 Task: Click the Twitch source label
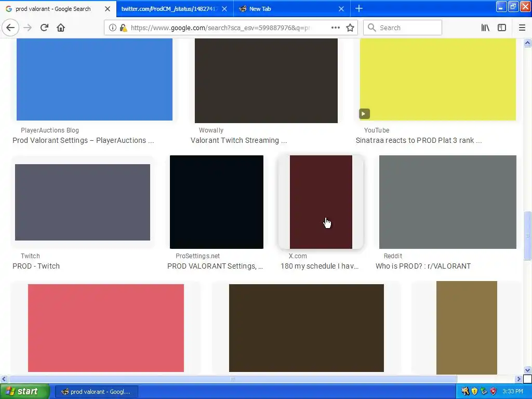[30, 256]
